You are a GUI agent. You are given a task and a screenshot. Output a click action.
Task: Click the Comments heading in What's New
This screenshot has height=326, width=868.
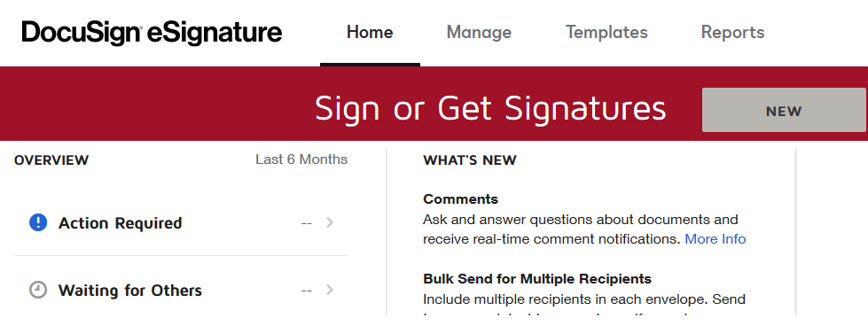(x=460, y=199)
